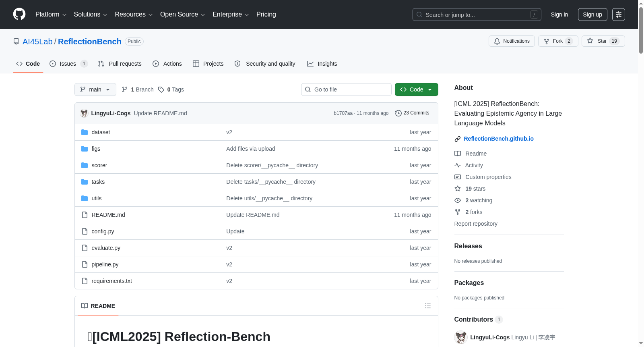Switch to the Code tab
Image resolution: width=644 pixels, height=347 pixels.
[x=28, y=64]
